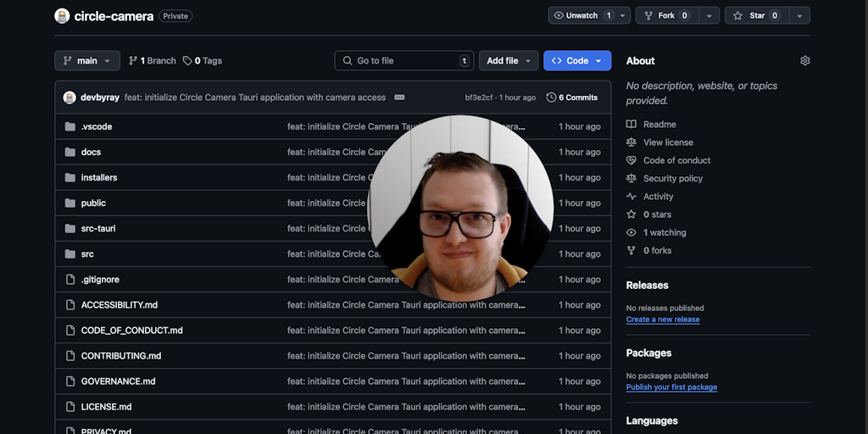Click the tag icon next to Tags
The height and width of the screenshot is (434, 868).
pos(187,61)
